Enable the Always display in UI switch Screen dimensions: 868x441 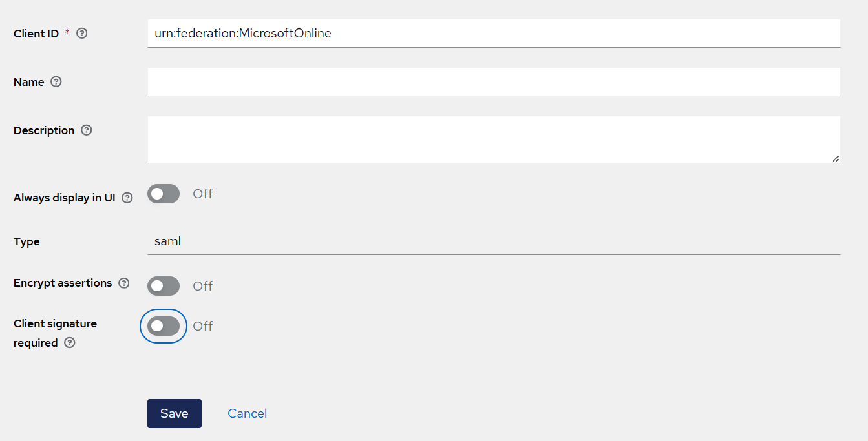pyautogui.click(x=164, y=194)
